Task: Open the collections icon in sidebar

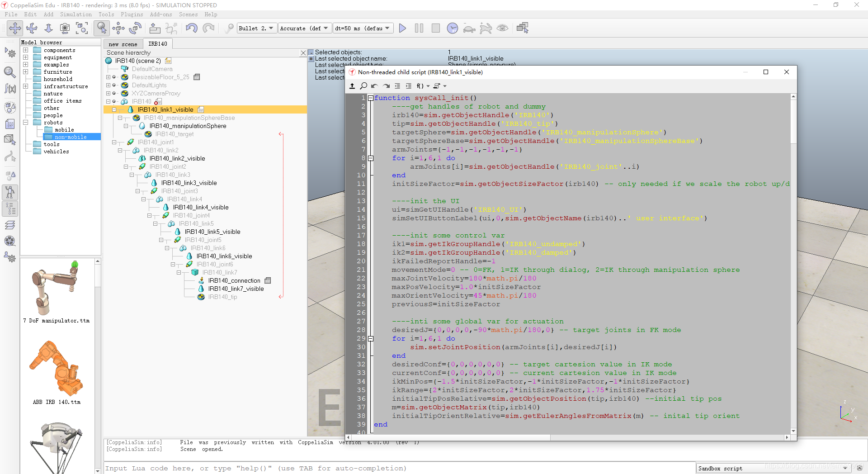Action: point(10,107)
